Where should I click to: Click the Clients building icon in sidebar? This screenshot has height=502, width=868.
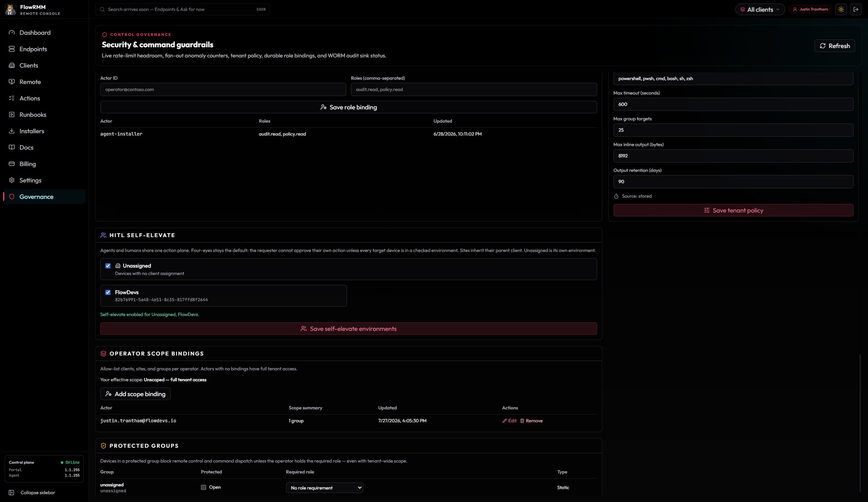click(12, 65)
